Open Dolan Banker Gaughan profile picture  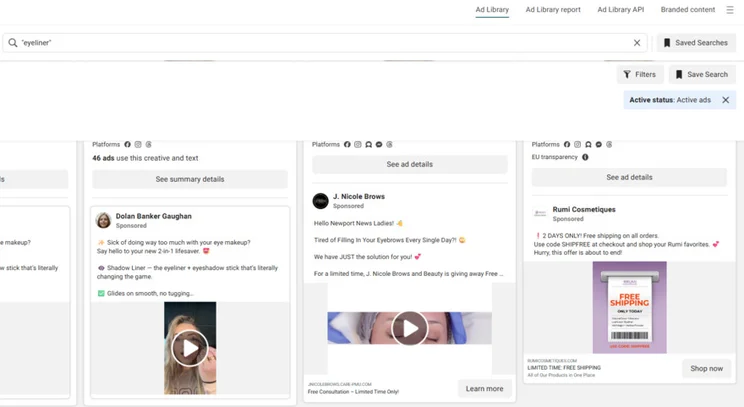coord(103,221)
